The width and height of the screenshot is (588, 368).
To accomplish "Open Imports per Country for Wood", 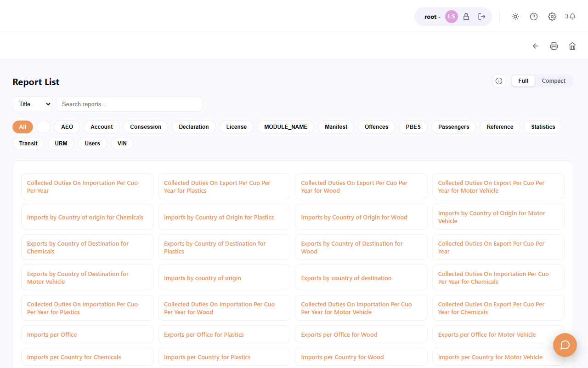I will pyautogui.click(x=361, y=357).
